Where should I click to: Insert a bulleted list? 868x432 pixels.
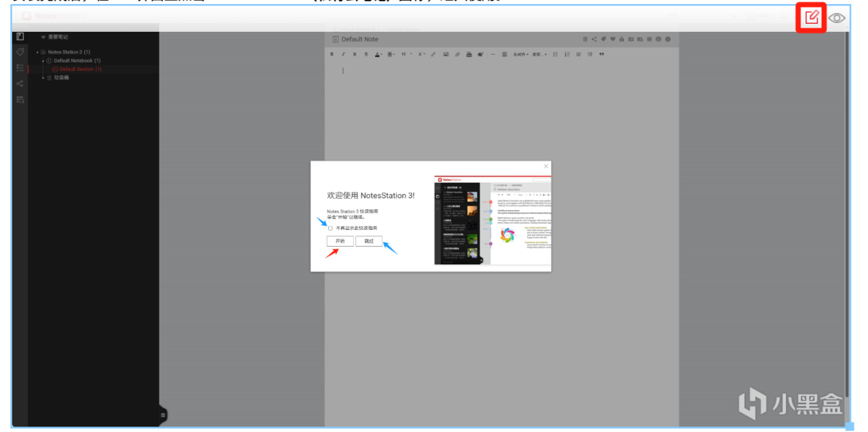click(x=555, y=54)
